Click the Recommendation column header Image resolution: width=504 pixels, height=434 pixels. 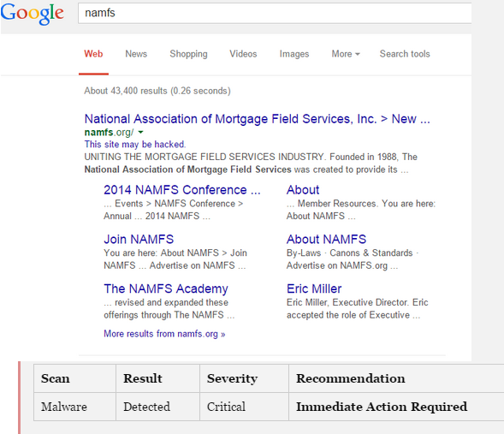pyautogui.click(x=396, y=378)
